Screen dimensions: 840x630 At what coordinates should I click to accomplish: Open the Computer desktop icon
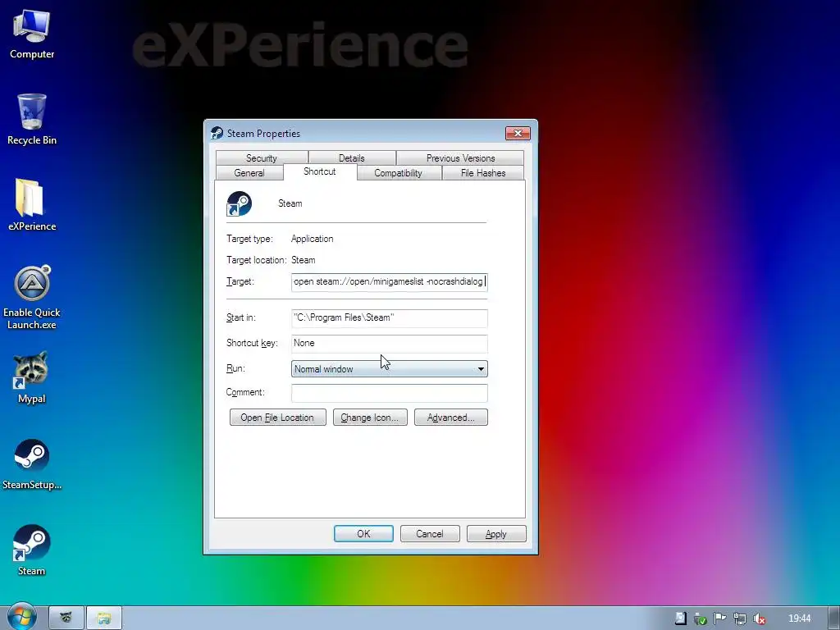tap(32, 34)
